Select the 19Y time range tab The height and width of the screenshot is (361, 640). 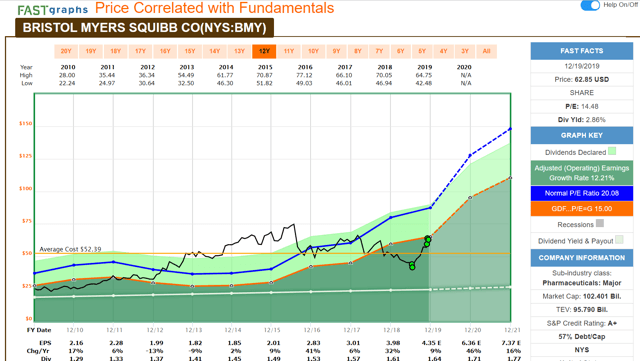pos(91,51)
